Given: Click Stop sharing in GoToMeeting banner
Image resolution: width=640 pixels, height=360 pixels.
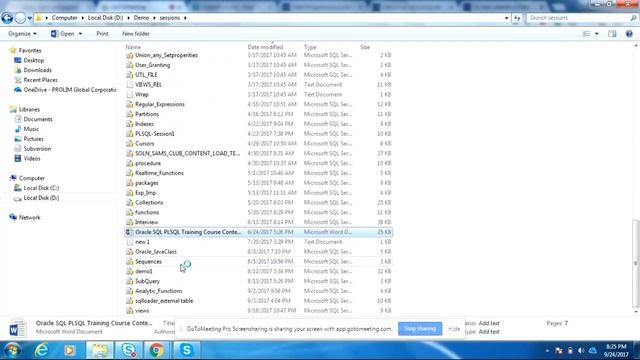Looking at the screenshot, I should point(420,329).
